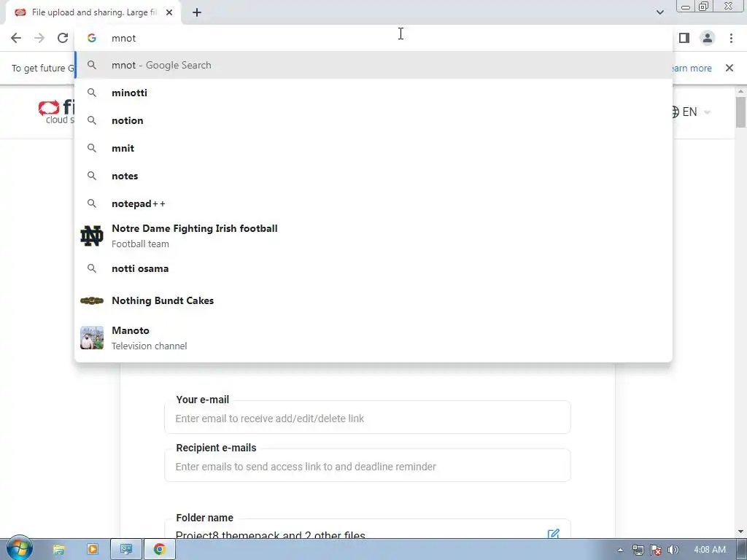Choose the notepad++ suggestion
The width and height of the screenshot is (747, 560).
click(x=373, y=203)
